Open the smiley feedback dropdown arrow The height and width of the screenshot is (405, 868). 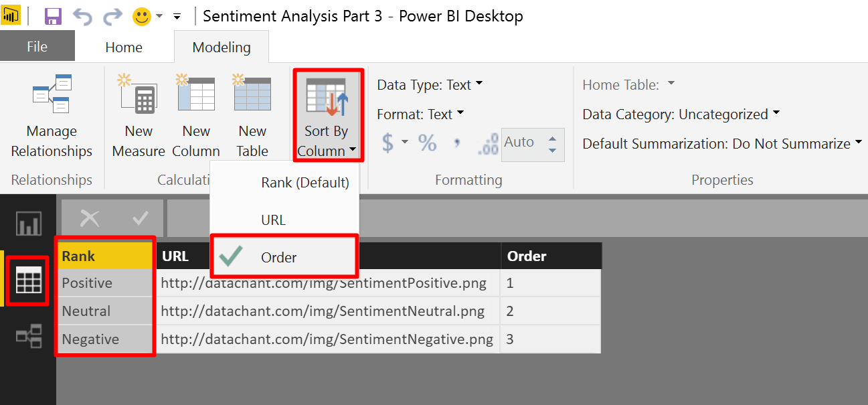(159, 16)
